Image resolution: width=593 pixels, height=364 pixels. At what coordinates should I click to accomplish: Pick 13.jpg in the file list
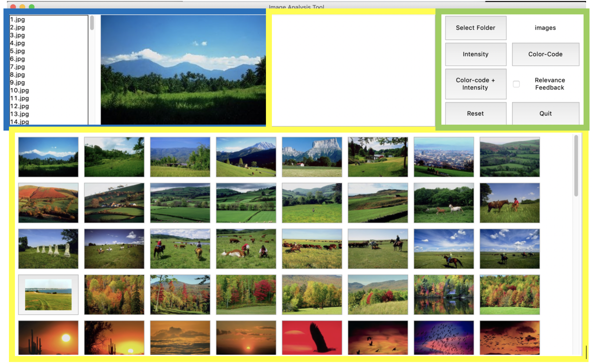[19, 114]
